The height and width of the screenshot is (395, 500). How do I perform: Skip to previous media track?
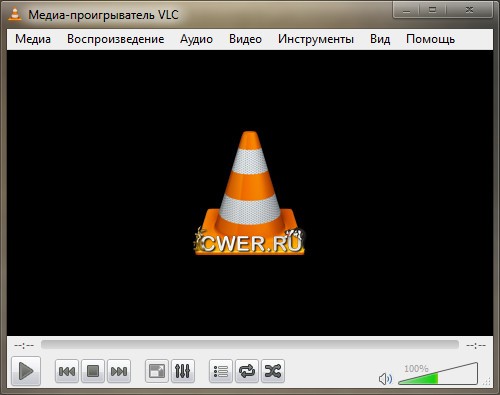point(67,371)
